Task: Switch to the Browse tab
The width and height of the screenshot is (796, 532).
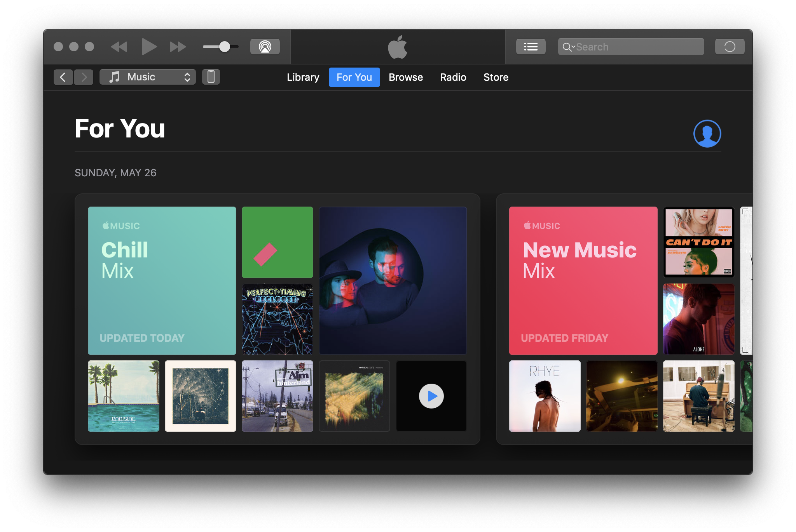Action: click(x=405, y=77)
